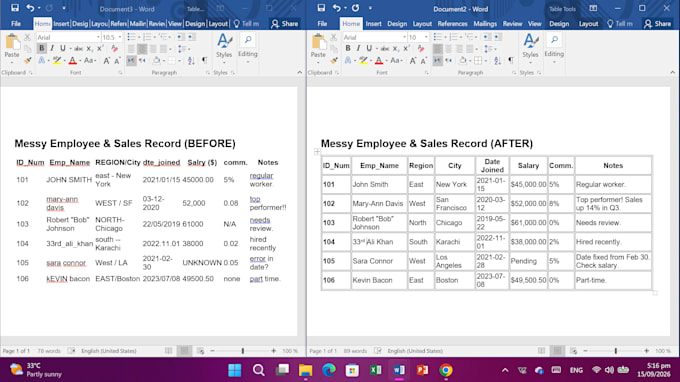Shrink font size in Document3 window

[x=117, y=61]
